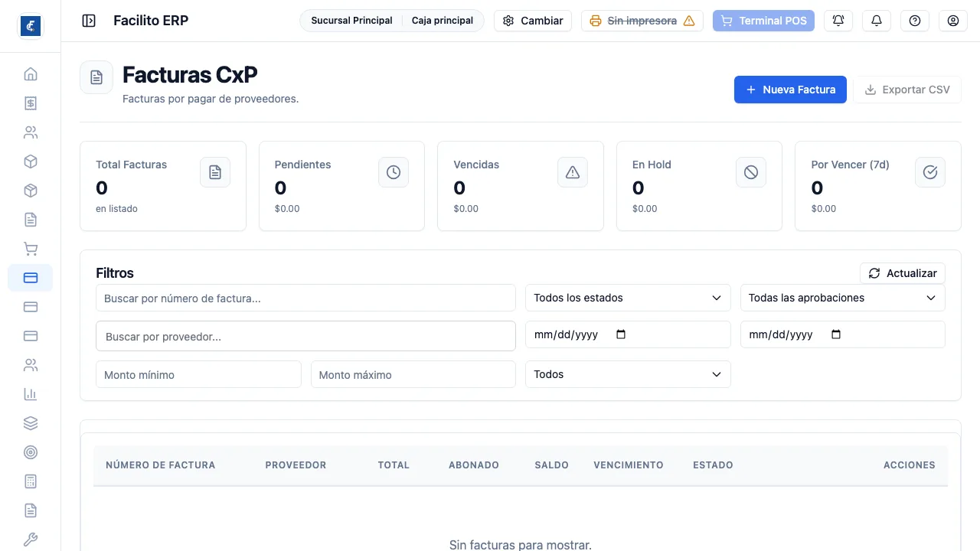Click the Nueva Factura button

[x=790, y=90]
